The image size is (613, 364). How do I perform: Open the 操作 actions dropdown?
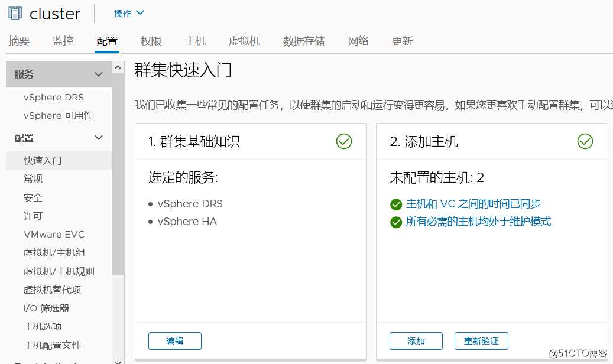pyautogui.click(x=129, y=13)
